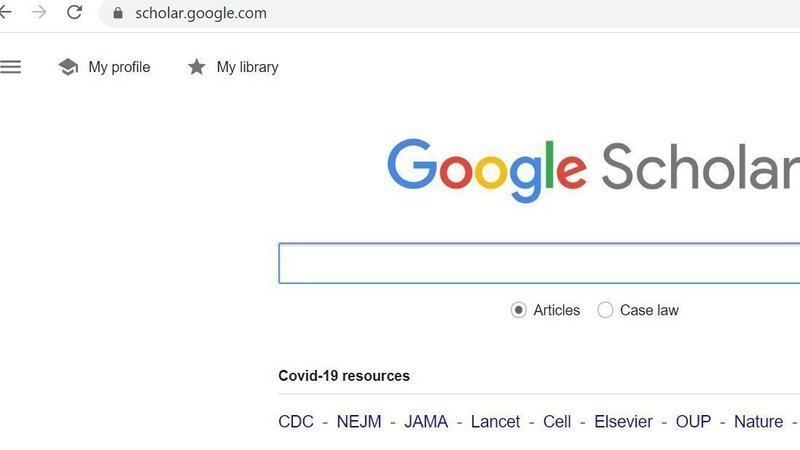The image size is (800, 450).
Task: Open the Cell resource link
Action: tap(557, 422)
